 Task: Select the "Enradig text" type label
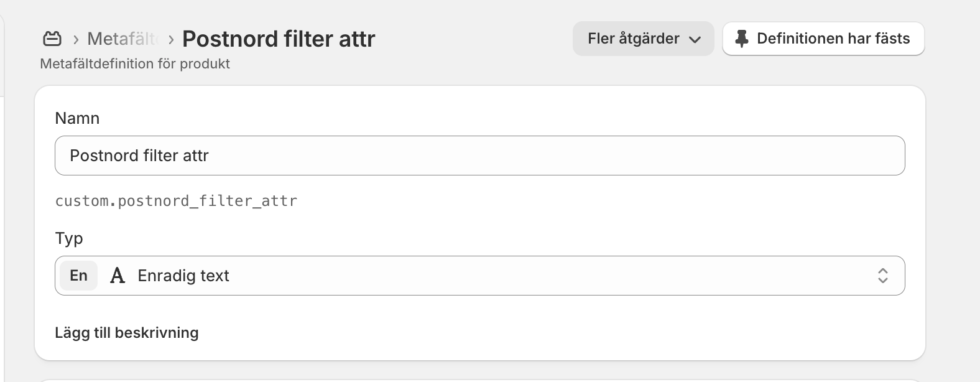coord(183,276)
